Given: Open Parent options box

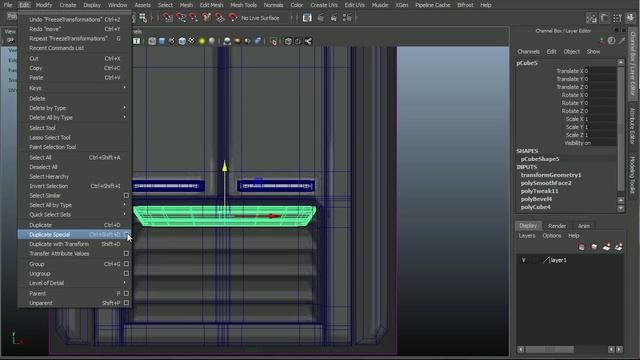Looking at the screenshot, I should (126, 293).
